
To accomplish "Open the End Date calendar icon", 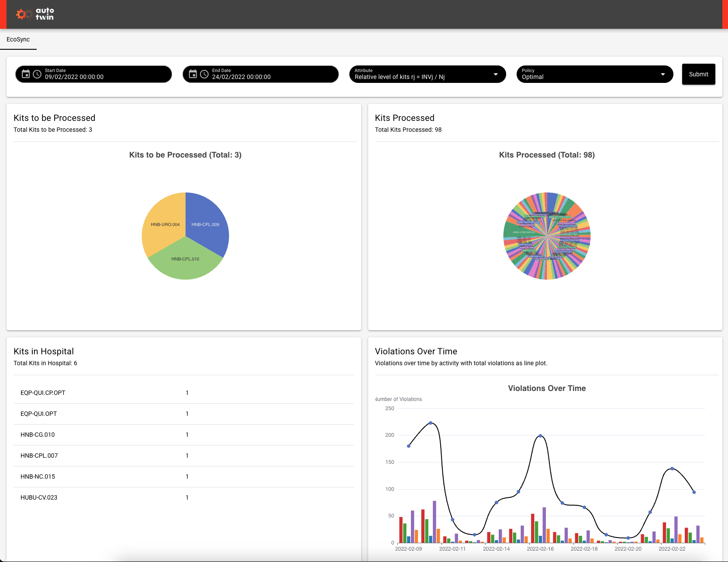I will coord(193,74).
